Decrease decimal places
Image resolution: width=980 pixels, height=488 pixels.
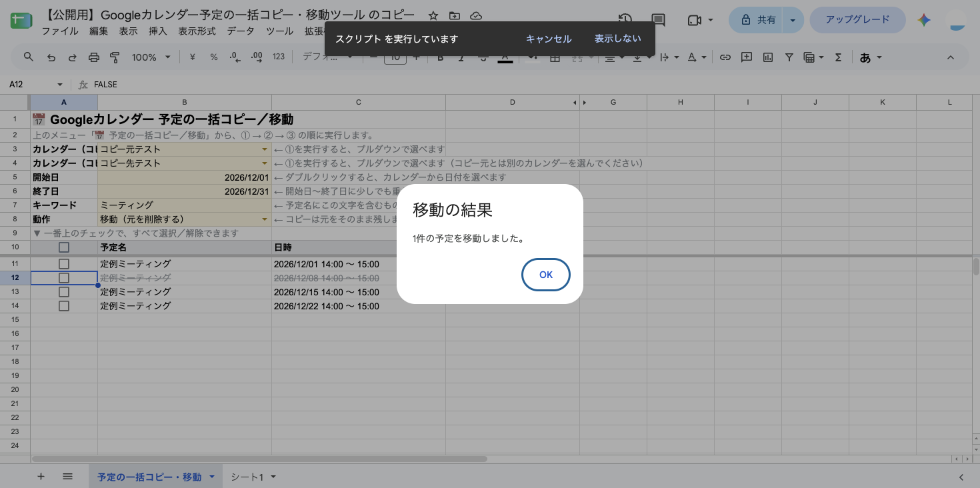[x=235, y=57]
